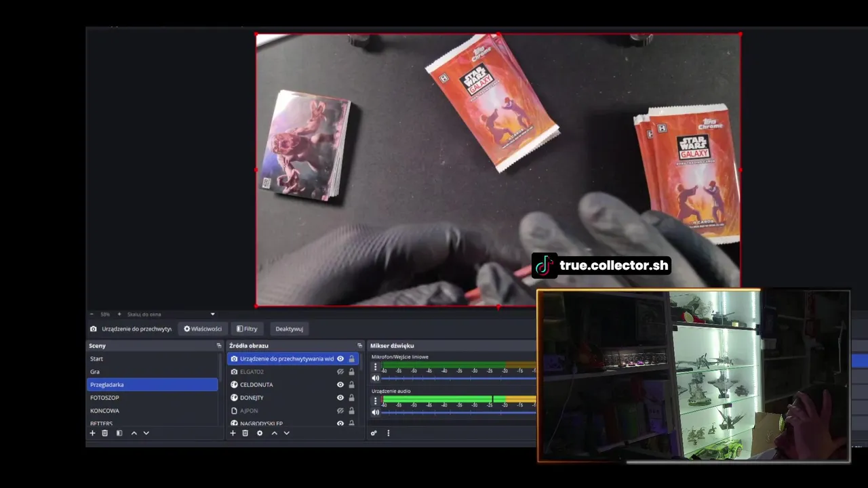Select the Przegladarka scene
Viewport: 868px width, 488px height.
pos(153,384)
